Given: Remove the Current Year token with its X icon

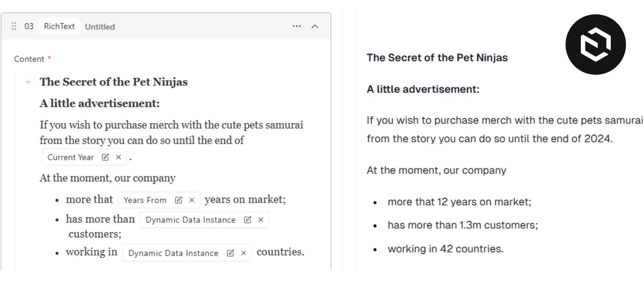Looking at the screenshot, I should pyautogui.click(x=119, y=157).
